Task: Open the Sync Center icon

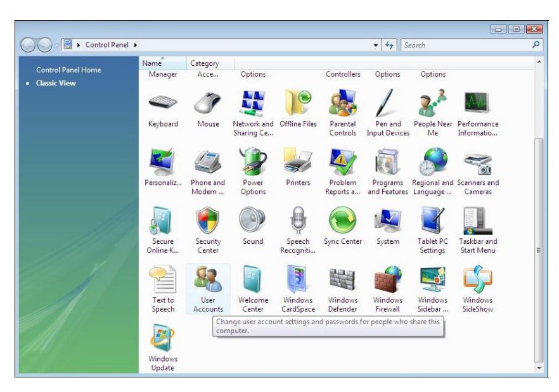Action: 343,226
